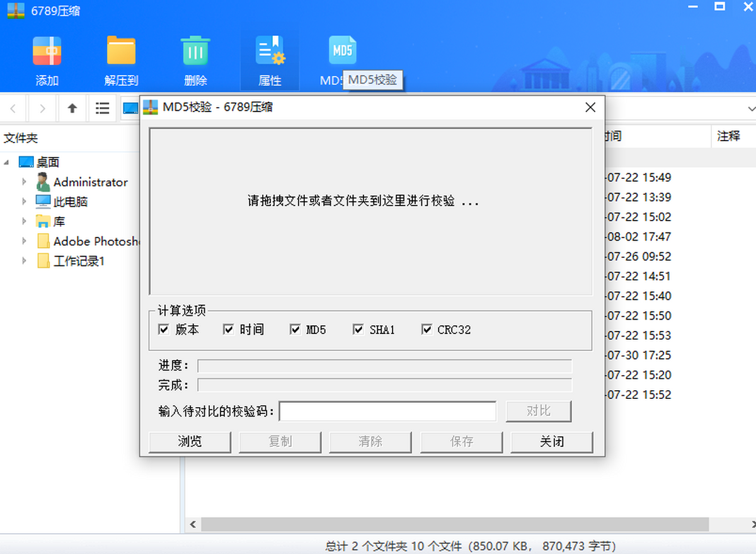Toggle the 时间 checkbox

[229, 330]
